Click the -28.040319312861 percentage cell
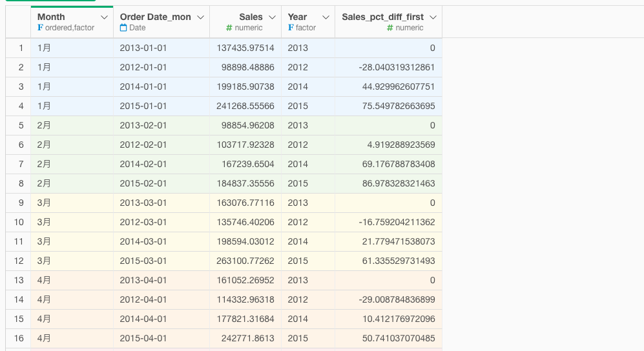Image resolution: width=644 pixels, height=351 pixels. point(389,67)
